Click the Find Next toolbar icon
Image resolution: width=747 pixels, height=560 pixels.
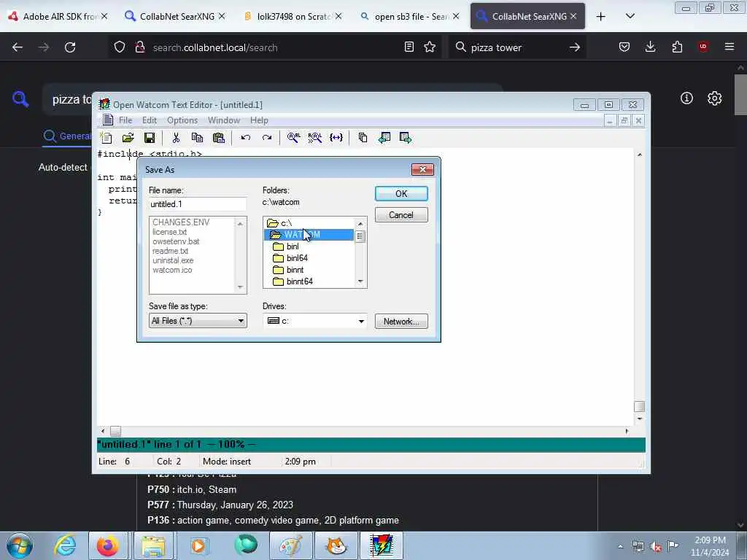315,138
